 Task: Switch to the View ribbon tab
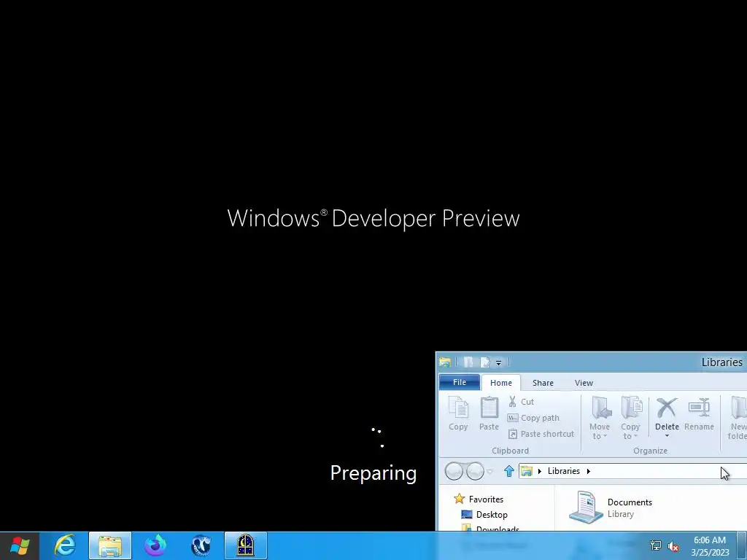584,383
